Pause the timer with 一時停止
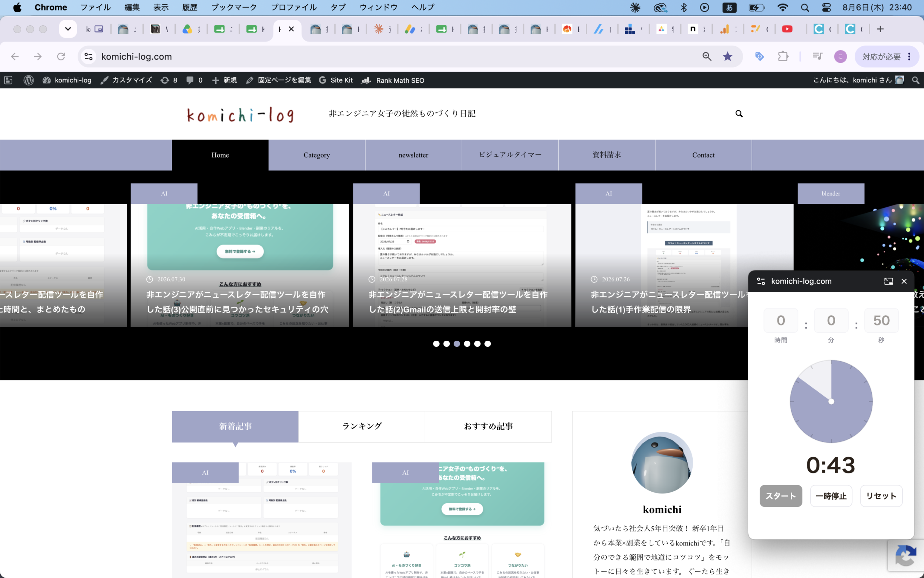 tap(831, 496)
